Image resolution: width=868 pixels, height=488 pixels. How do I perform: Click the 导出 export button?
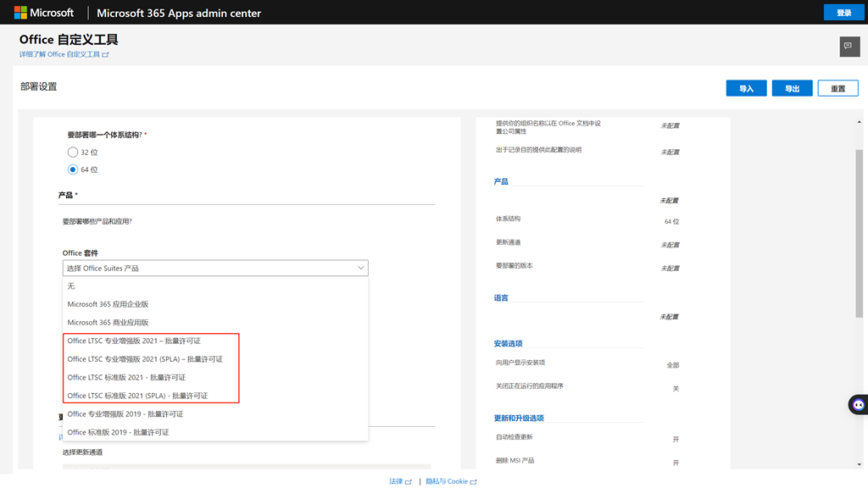(793, 88)
